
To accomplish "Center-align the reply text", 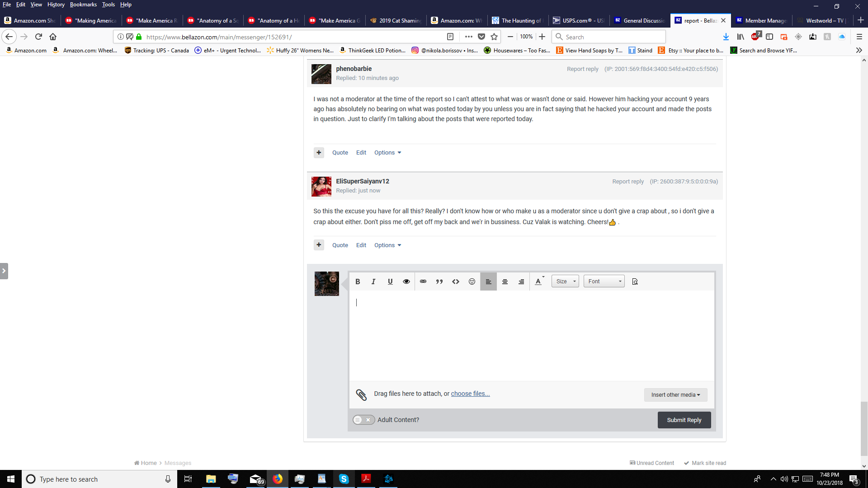I will click(505, 282).
